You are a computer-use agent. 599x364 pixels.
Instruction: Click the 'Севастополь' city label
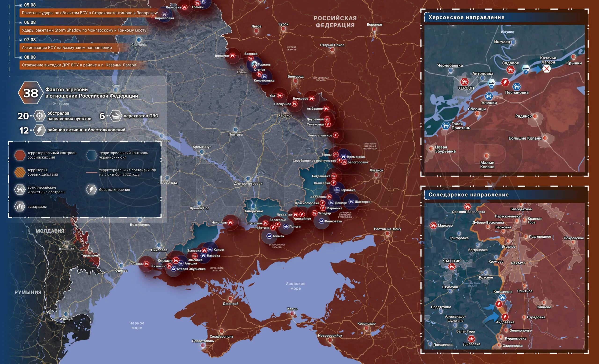pyautogui.click(x=203, y=341)
